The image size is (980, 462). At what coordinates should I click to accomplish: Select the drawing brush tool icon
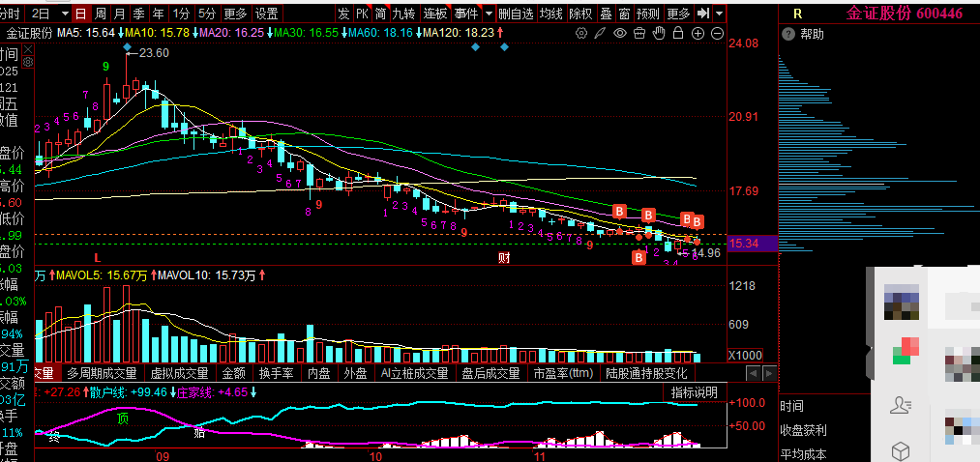tap(600, 33)
